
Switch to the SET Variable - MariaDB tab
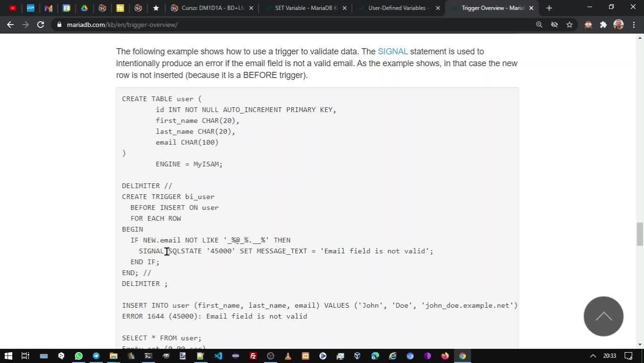pos(306,8)
